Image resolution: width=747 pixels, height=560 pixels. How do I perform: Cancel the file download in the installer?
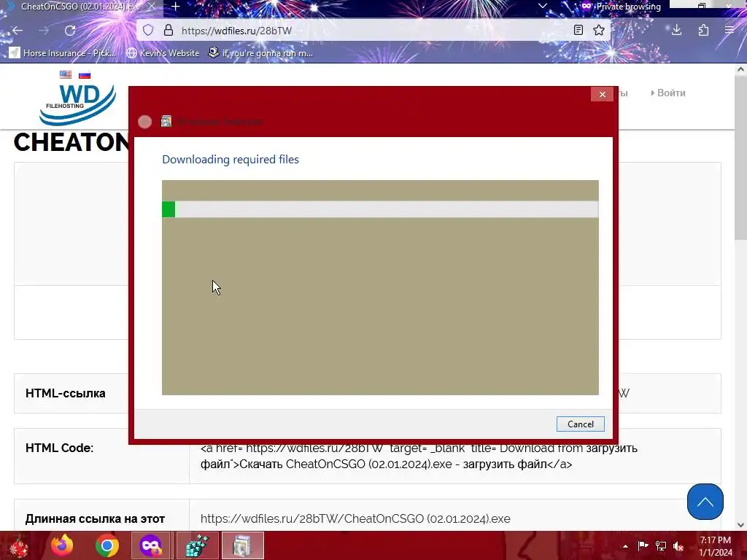tap(580, 424)
